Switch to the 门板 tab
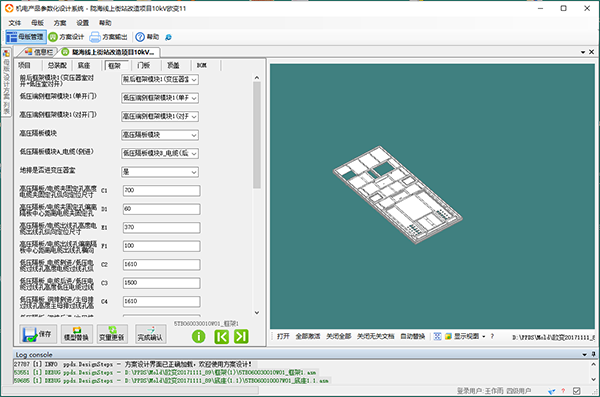Screen dimensions: 600x397 (143, 65)
